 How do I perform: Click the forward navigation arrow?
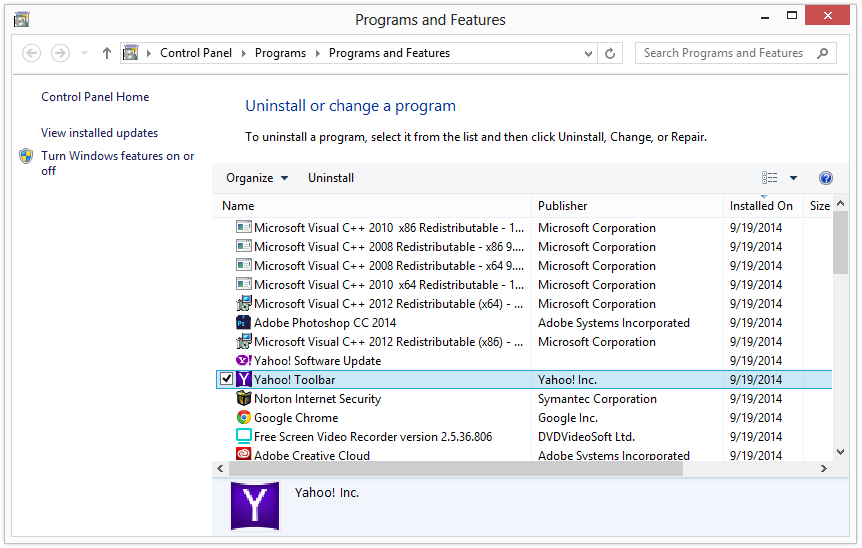coord(60,53)
